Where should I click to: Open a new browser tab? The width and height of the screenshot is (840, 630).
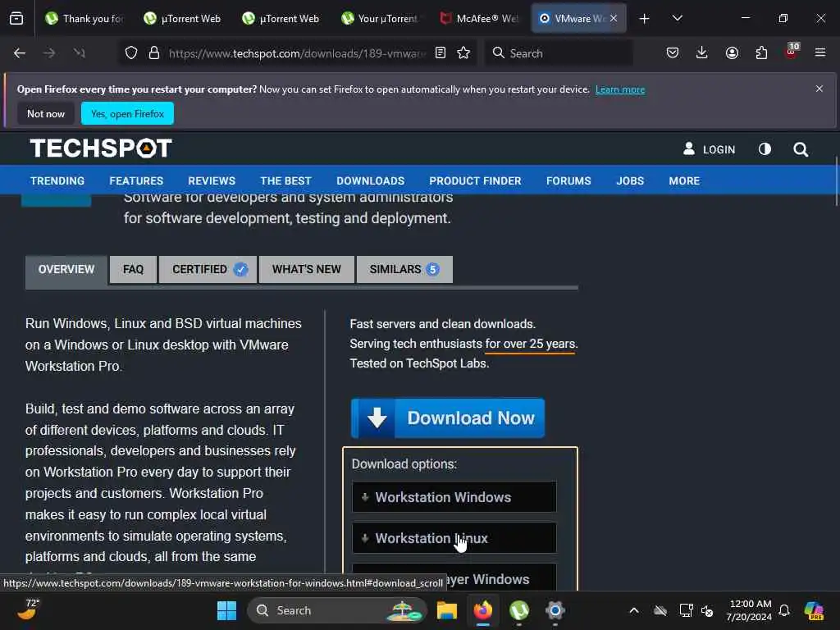tap(645, 19)
